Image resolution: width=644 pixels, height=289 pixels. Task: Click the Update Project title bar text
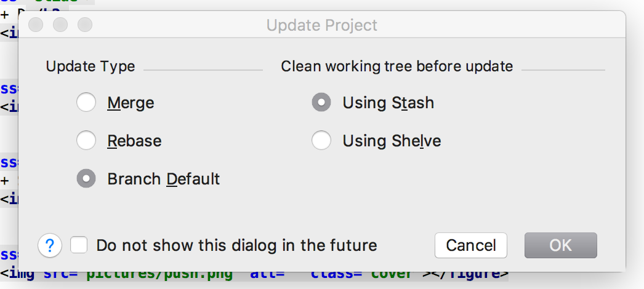[321, 25]
